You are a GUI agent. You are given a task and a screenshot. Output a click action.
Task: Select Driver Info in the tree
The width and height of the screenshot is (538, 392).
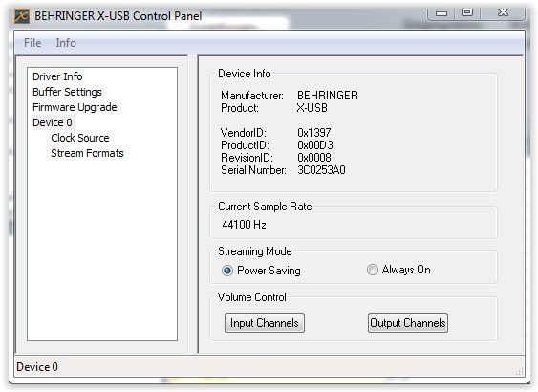click(57, 76)
